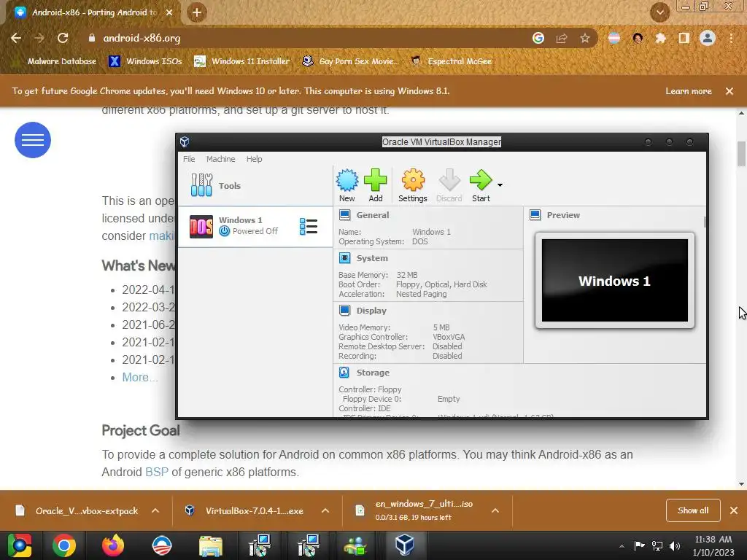Click the VirtualBox cube icon in title bar

tap(185, 141)
